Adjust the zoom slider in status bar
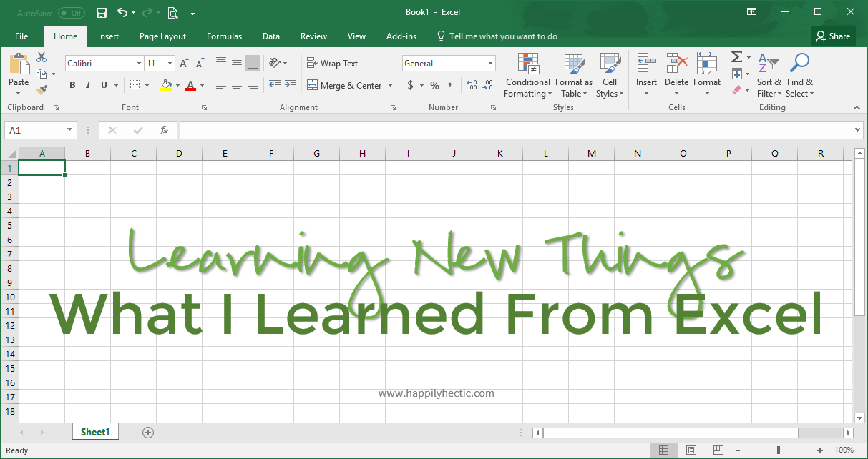 [x=779, y=450]
